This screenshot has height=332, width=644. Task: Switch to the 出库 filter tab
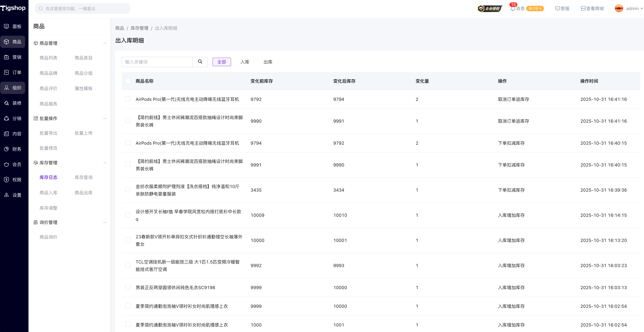268,62
